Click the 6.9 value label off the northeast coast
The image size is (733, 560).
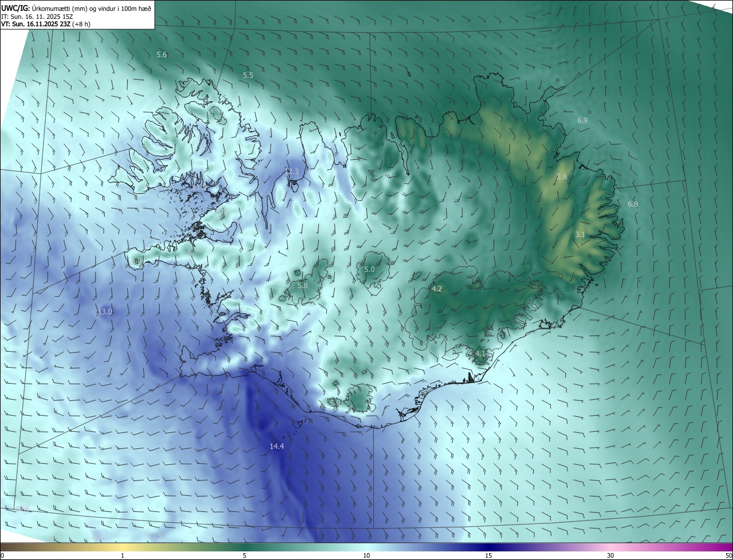582,120
